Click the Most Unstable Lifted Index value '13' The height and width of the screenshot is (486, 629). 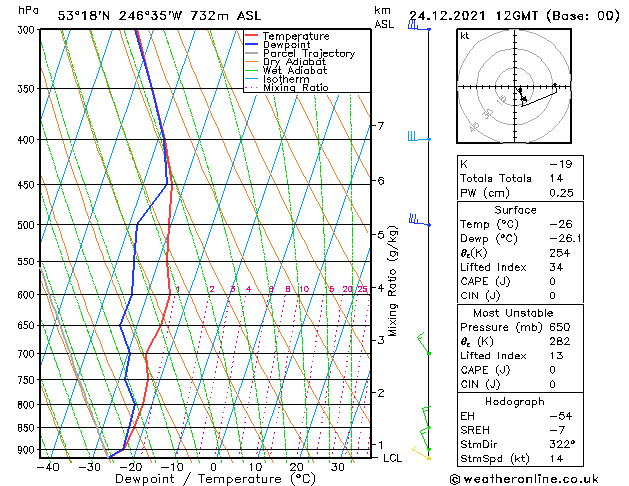(556, 356)
